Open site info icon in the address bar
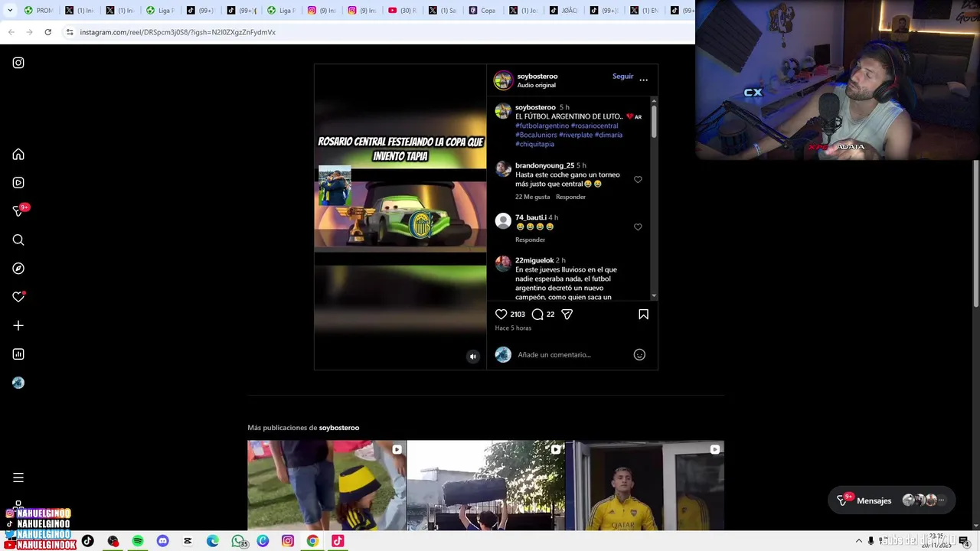This screenshot has width=980, height=551. 70,32
